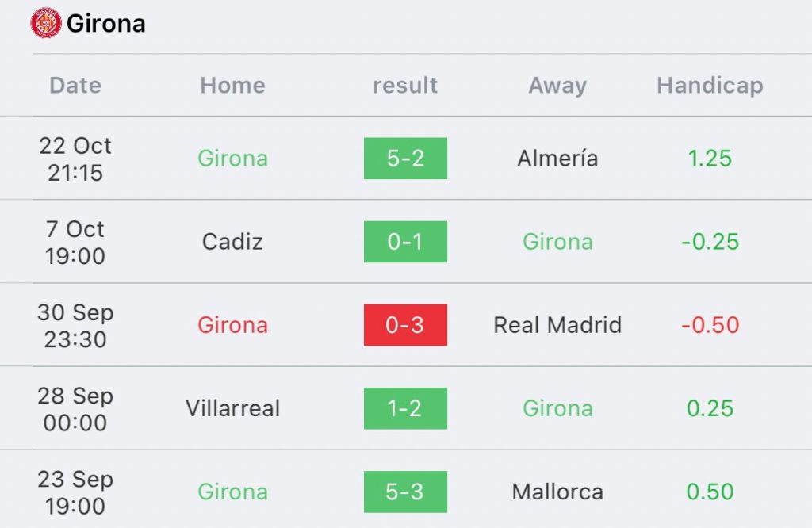812x528 pixels.
Task: Select the Away column header
Action: (x=557, y=86)
